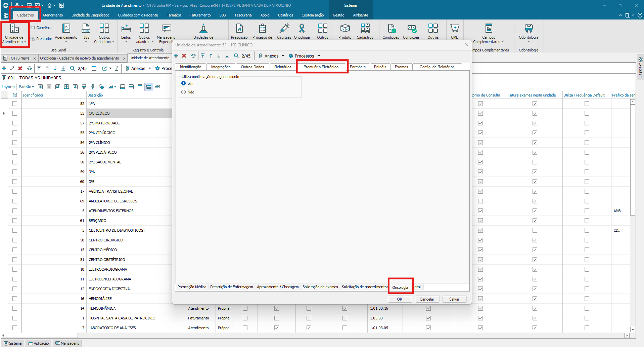The height and width of the screenshot is (347, 644).
Task: Switch to the Identificação tab in dialog
Action: click(x=190, y=67)
